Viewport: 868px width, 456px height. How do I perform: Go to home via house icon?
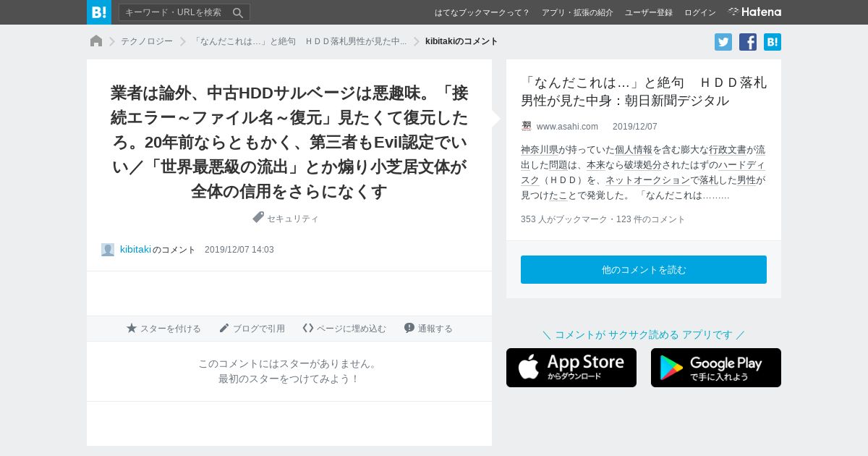pyautogui.click(x=96, y=41)
